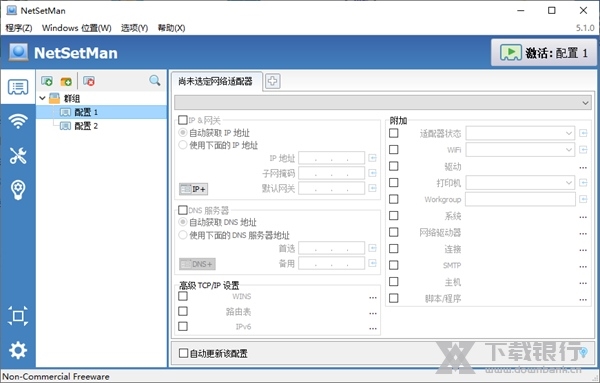Focus the IP 地址 input field
This screenshot has height=383, width=600.
331,158
